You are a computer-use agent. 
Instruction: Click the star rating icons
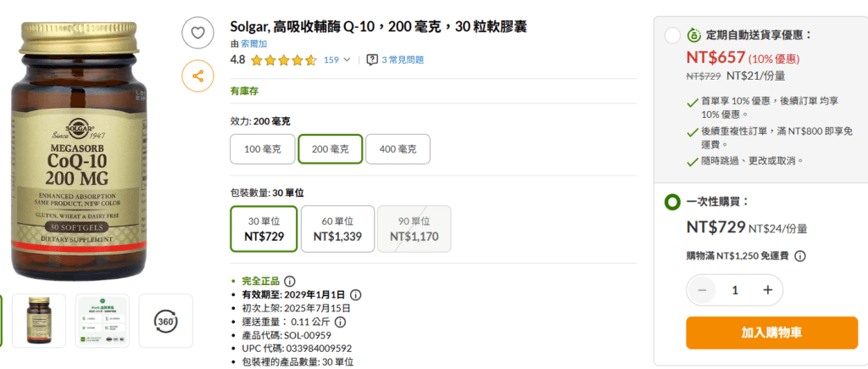(284, 60)
